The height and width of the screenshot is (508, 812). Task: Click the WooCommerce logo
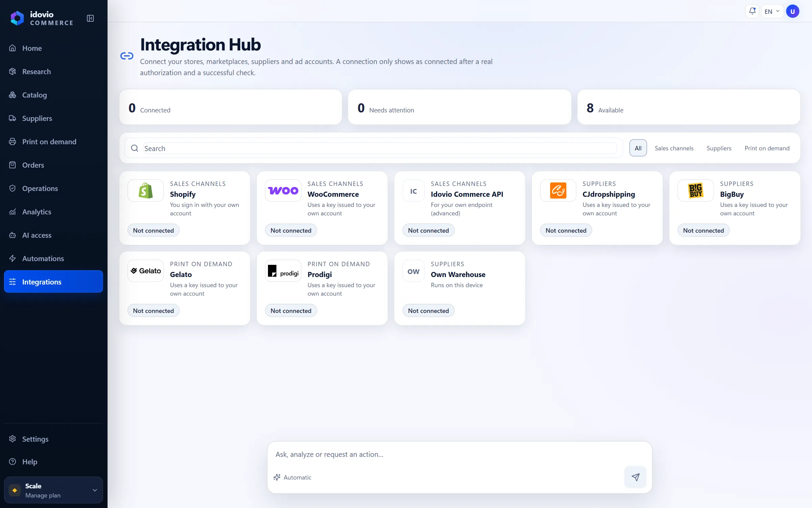coord(283,191)
